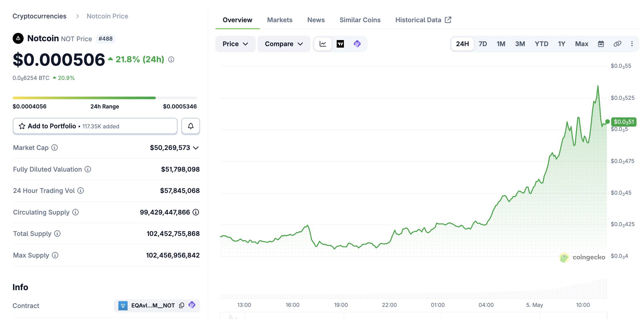Switch to the Overview tab
This screenshot has width=644, height=319.
point(237,20)
